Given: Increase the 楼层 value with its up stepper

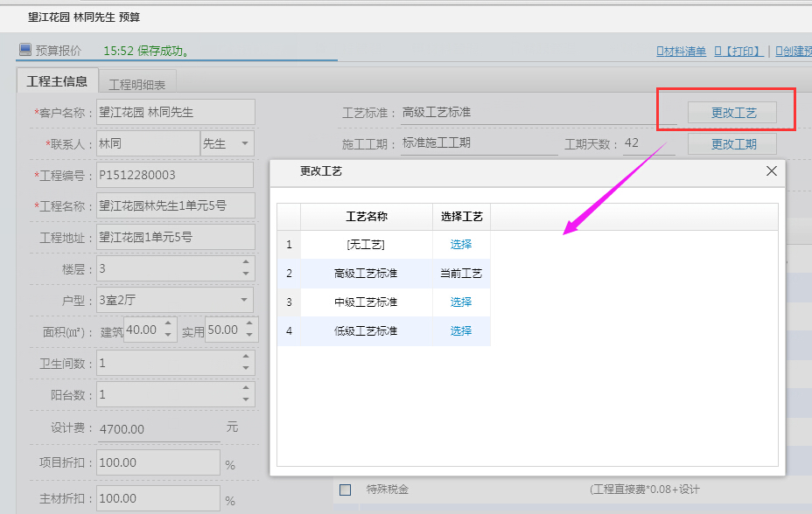Looking at the screenshot, I should pyautogui.click(x=246, y=261).
